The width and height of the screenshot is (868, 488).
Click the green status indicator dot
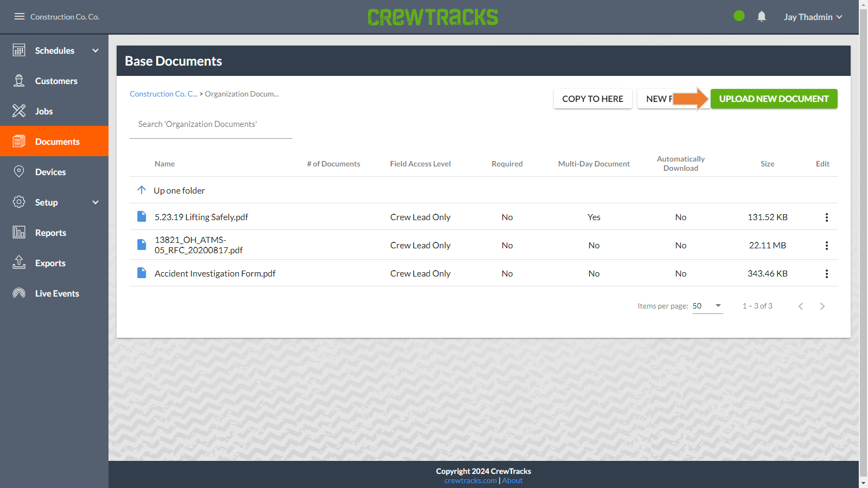739,16
